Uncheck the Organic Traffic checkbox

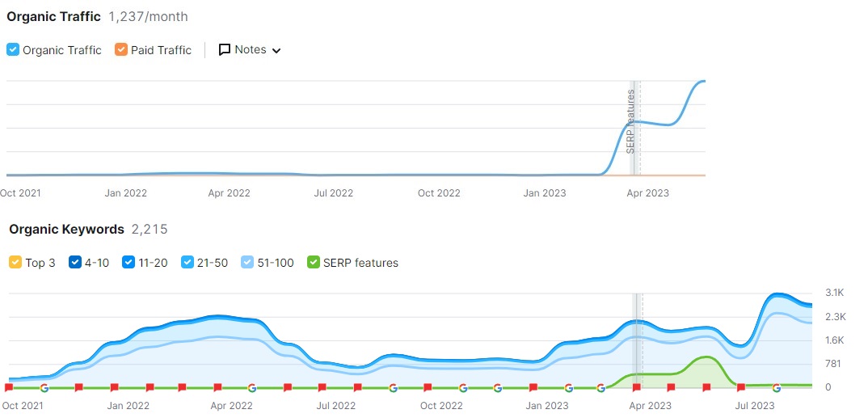point(13,50)
